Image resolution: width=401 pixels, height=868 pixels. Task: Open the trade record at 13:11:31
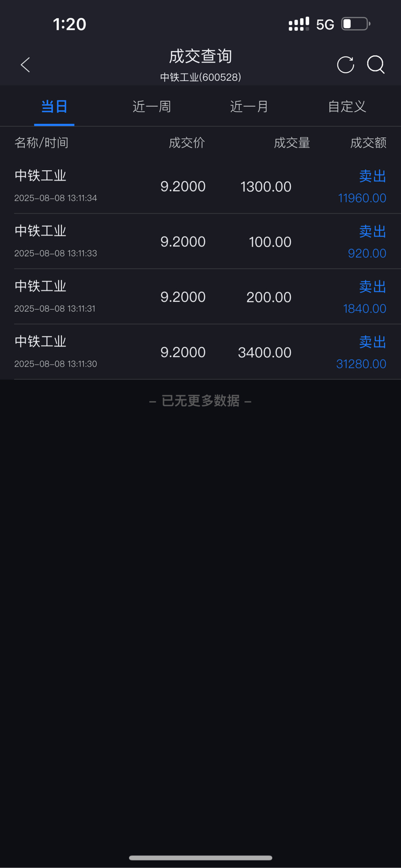200,297
